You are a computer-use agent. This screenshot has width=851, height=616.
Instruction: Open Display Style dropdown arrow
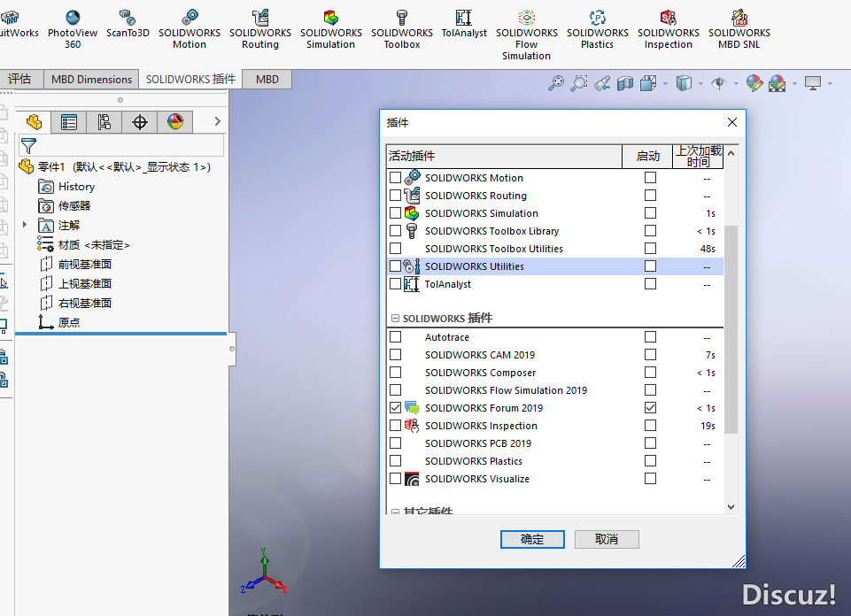pos(700,83)
